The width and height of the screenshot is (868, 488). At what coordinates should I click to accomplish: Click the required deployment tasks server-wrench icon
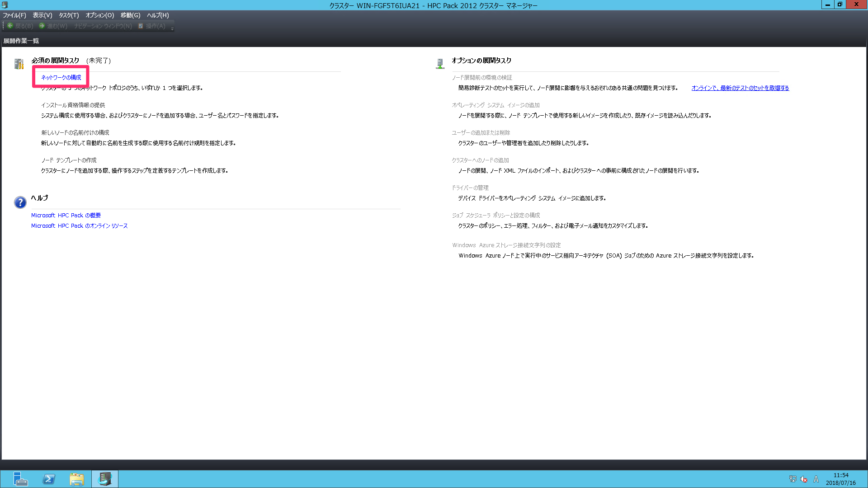pos(19,64)
